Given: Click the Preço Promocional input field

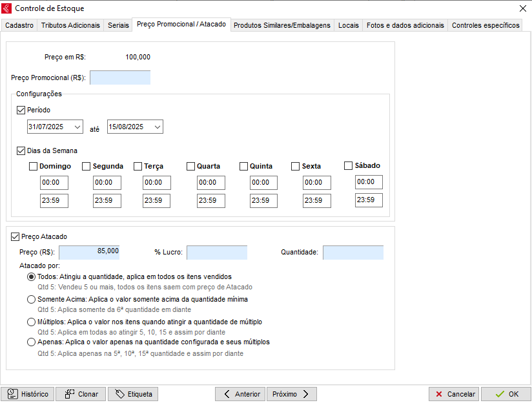Looking at the screenshot, I should click(x=120, y=78).
